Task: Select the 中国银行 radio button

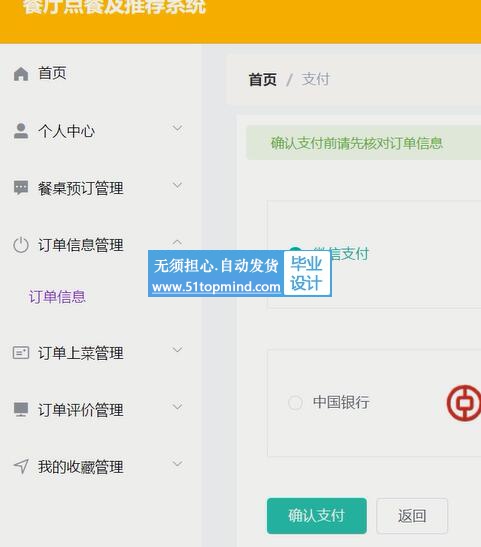Action: [x=295, y=403]
